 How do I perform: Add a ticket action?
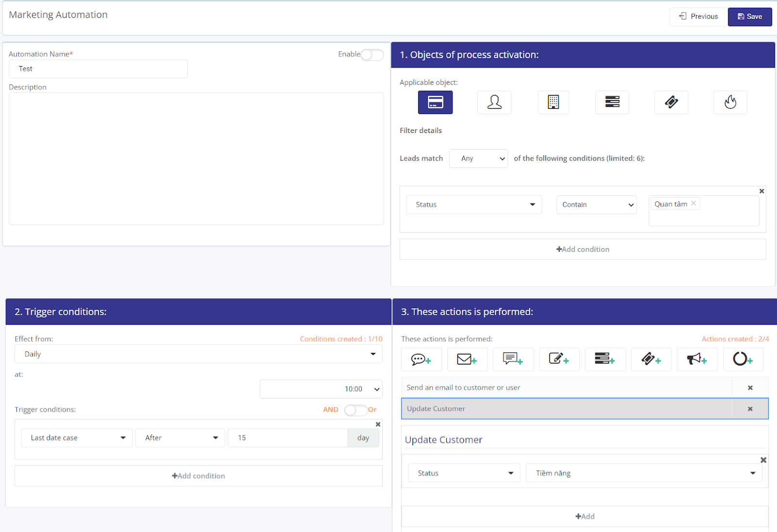pos(651,359)
